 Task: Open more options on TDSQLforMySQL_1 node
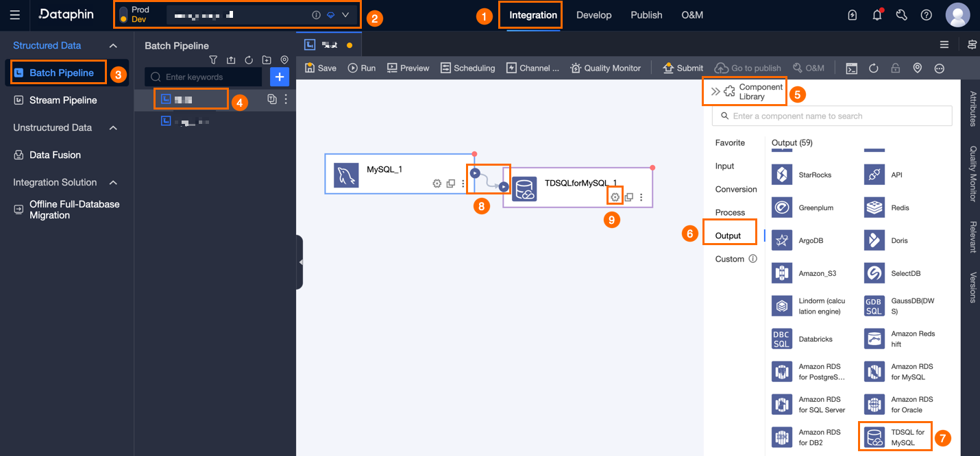point(641,197)
